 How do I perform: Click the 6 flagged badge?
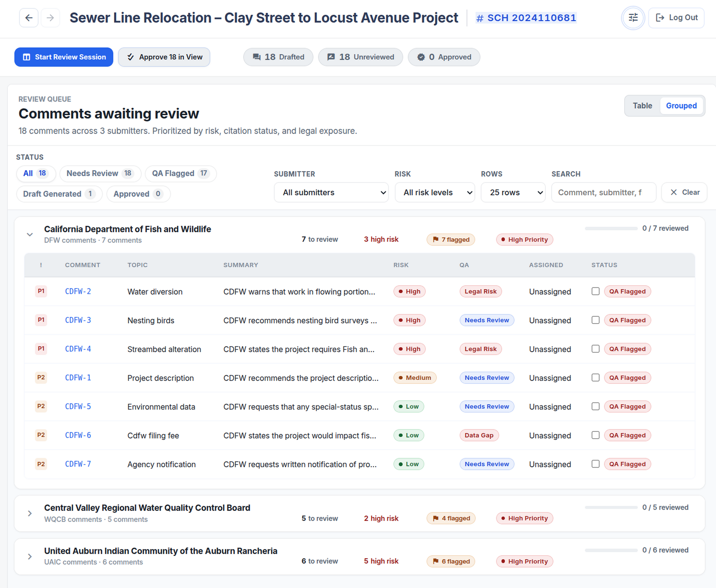tap(451, 561)
